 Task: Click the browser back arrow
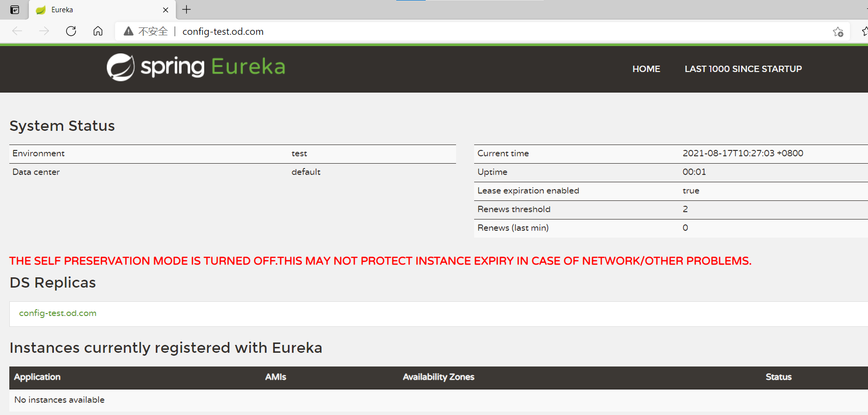point(17,31)
